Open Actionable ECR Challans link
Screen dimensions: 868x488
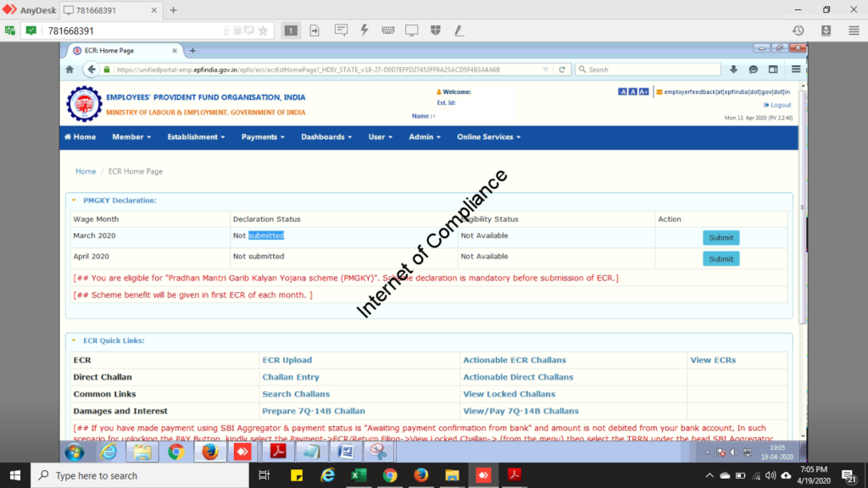point(515,359)
